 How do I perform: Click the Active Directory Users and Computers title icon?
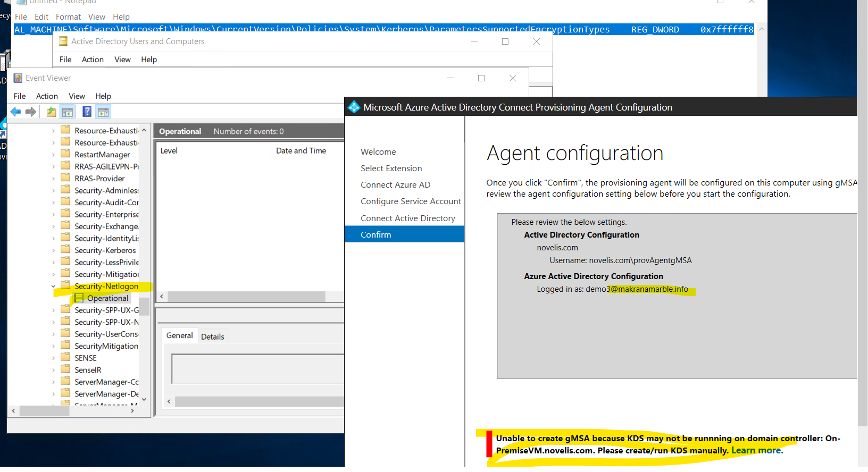pyautogui.click(x=63, y=41)
